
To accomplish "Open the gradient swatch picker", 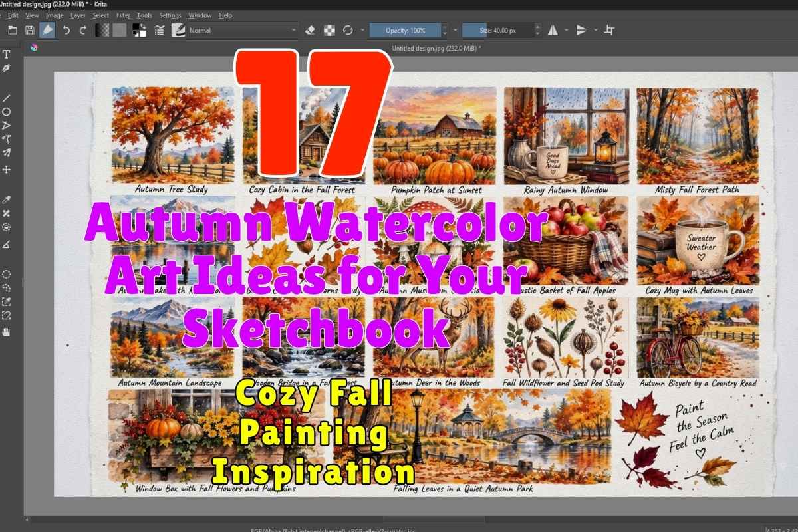I will 102,30.
